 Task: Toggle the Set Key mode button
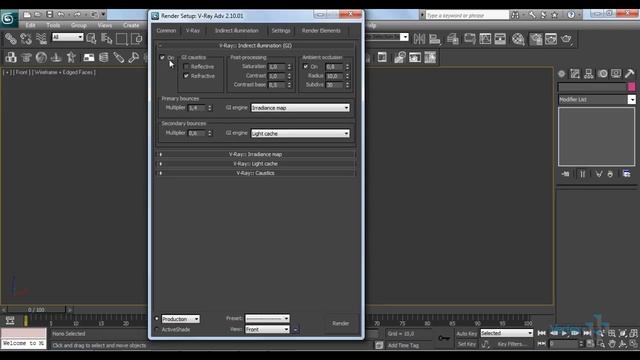coord(467,344)
